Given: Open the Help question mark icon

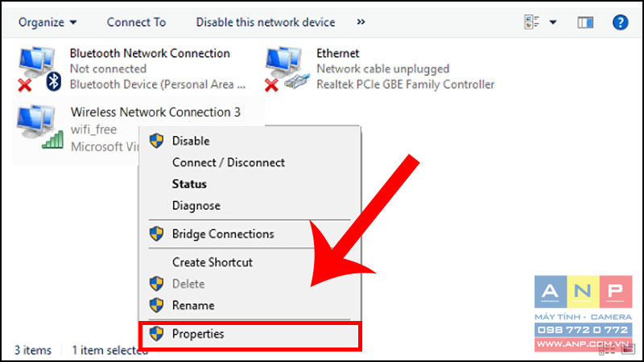Looking at the screenshot, I should 620,23.
